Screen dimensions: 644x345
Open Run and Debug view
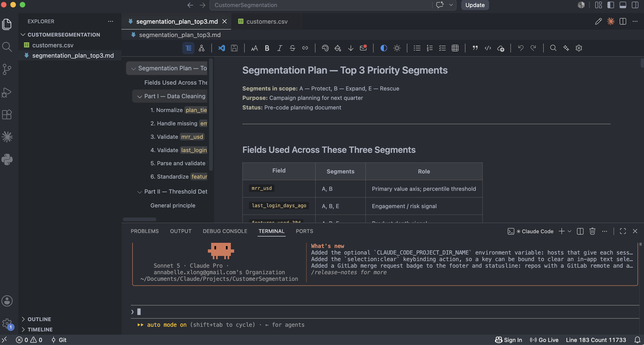coord(7,92)
